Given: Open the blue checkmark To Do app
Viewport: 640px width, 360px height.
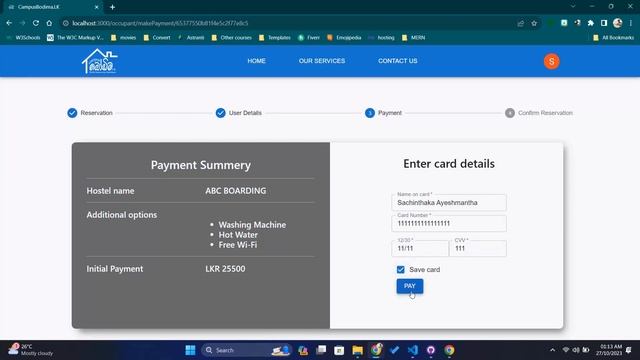Looking at the screenshot, I should point(394,350).
